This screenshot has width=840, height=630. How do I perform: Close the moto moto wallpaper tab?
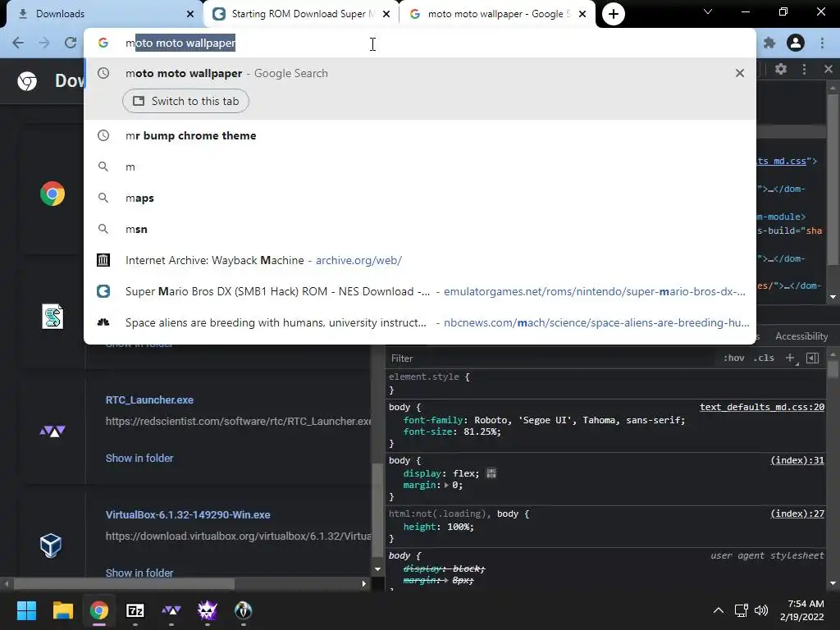click(x=582, y=14)
